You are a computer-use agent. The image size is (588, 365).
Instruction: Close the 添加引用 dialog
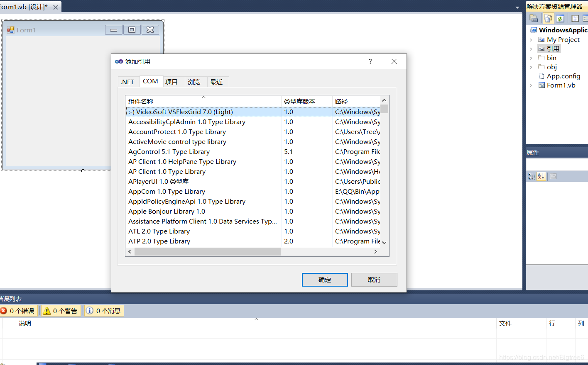tap(394, 61)
